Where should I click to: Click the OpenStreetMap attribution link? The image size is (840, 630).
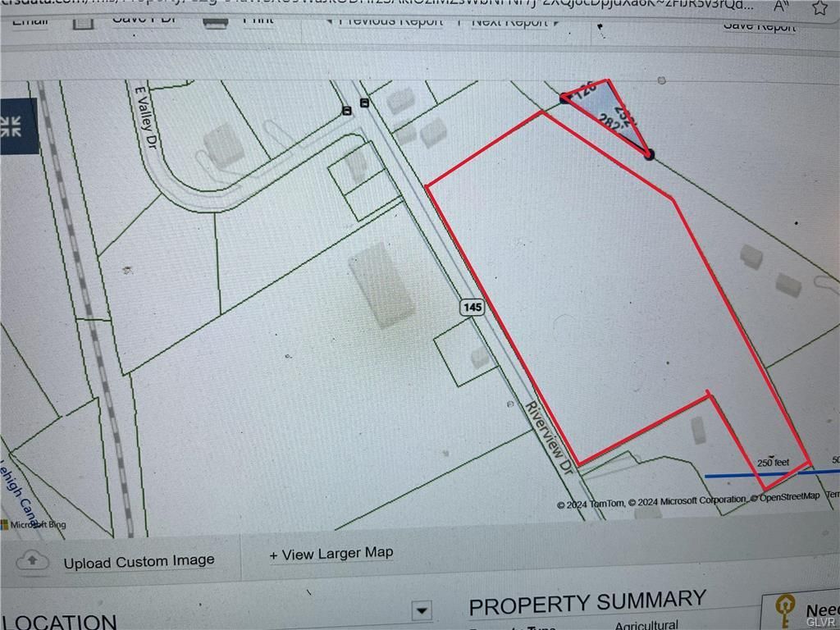point(789,497)
